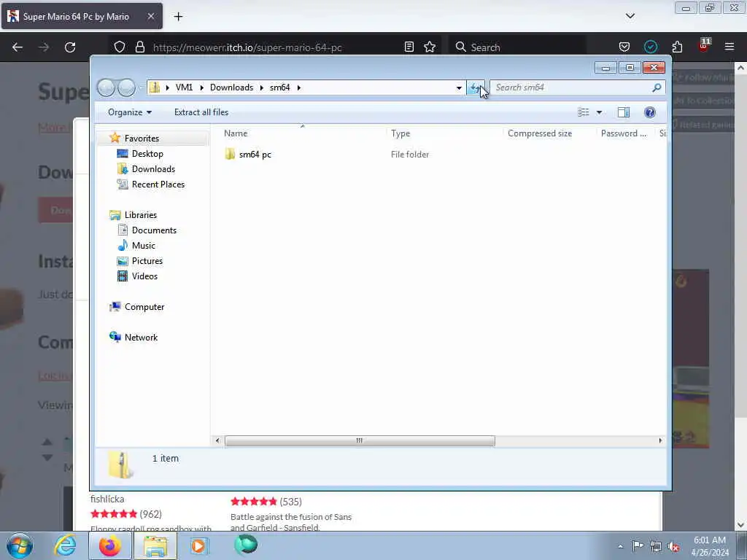747x560 pixels.
Task: Click the Explorer search magnifier icon
Action: 657,87
